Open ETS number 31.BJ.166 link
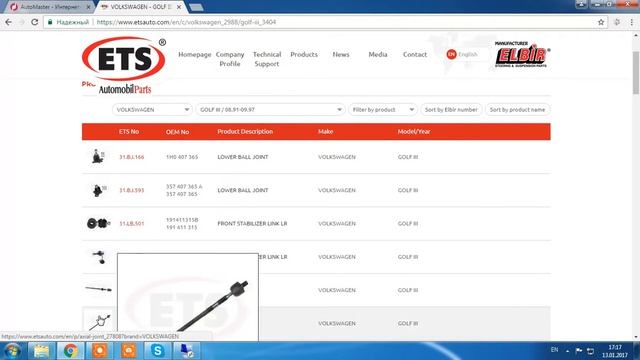The image size is (640, 360). pos(131,157)
